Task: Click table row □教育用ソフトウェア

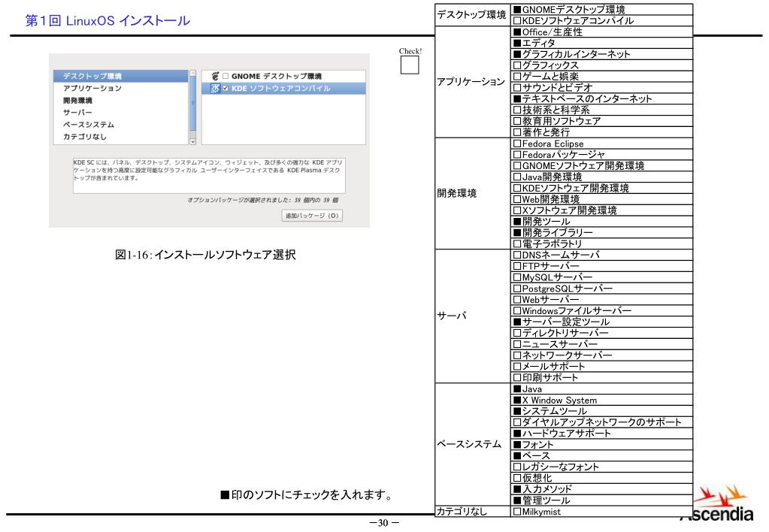Action: [x=602, y=121]
